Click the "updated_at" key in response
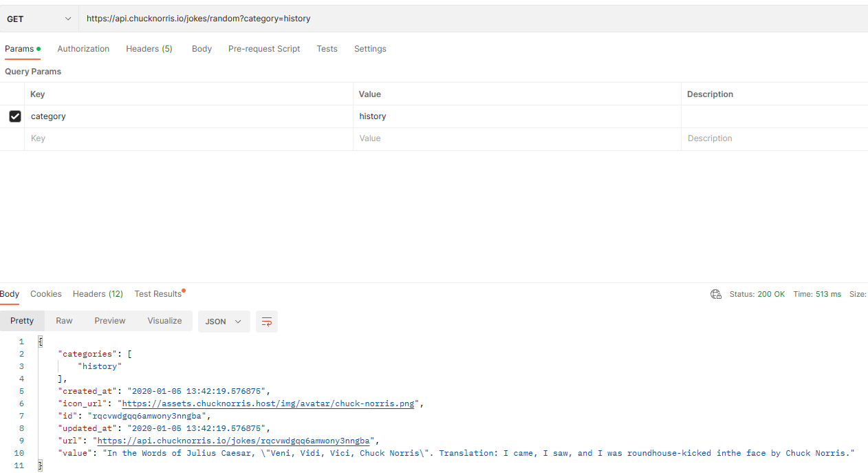The height and width of the screenshot is (473, 868). point(87,428)
